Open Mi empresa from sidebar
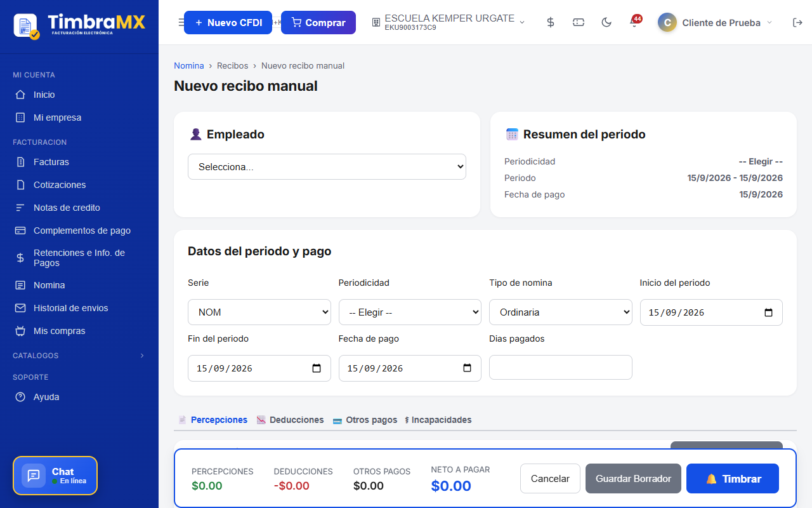The image size is (812, 508). (x=79, y=117)
